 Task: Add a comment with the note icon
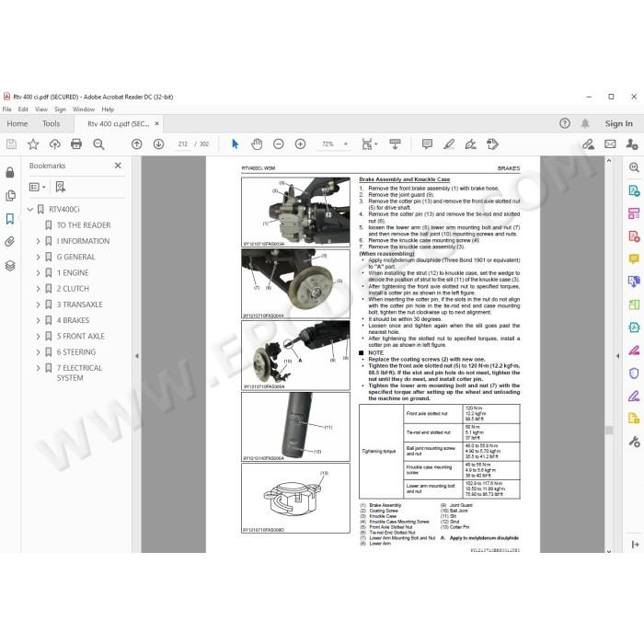(x=427, y=144)
